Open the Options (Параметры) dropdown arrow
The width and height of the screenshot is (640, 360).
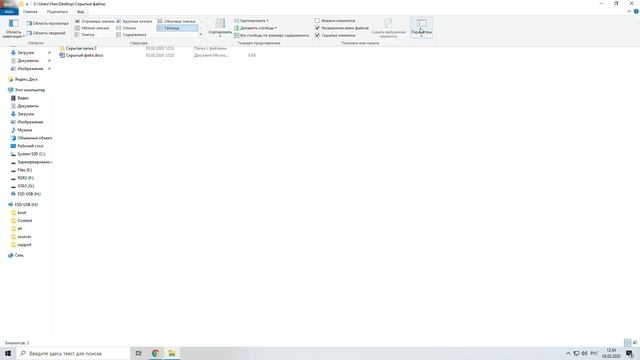tap(421, 36)
